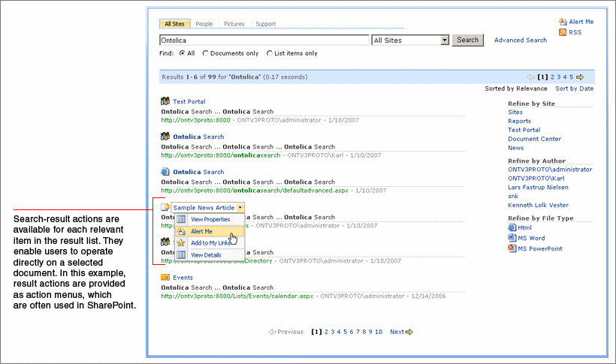Click the web page icon beside second Ontolica Search
The height and width of the screenshot is (364, 616).
point(165,172)
